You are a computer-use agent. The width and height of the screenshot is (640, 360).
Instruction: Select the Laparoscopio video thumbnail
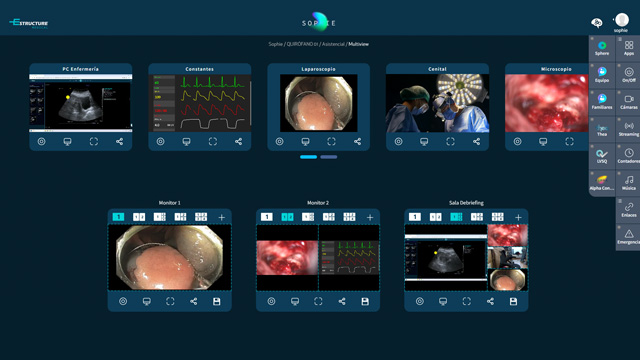coord(318,103)
